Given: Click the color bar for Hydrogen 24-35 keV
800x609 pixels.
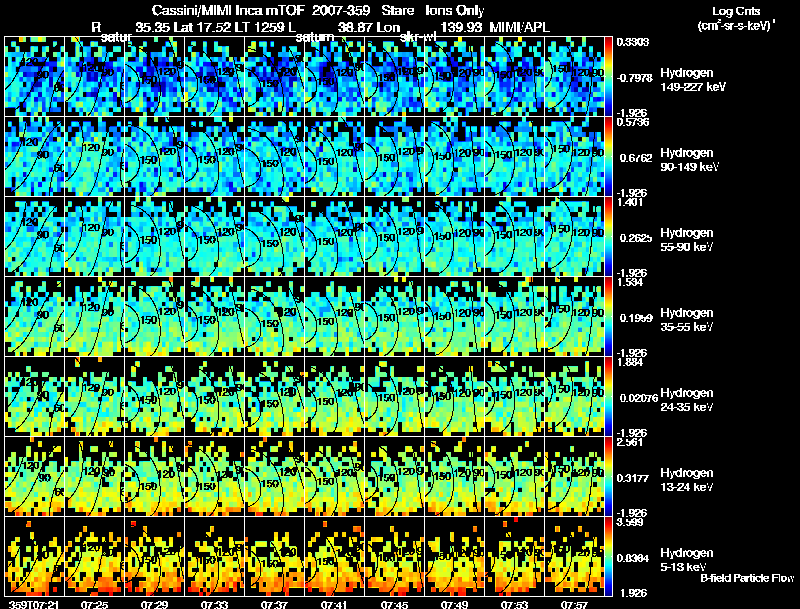Looking at the screenshot, I should (608, 397).
